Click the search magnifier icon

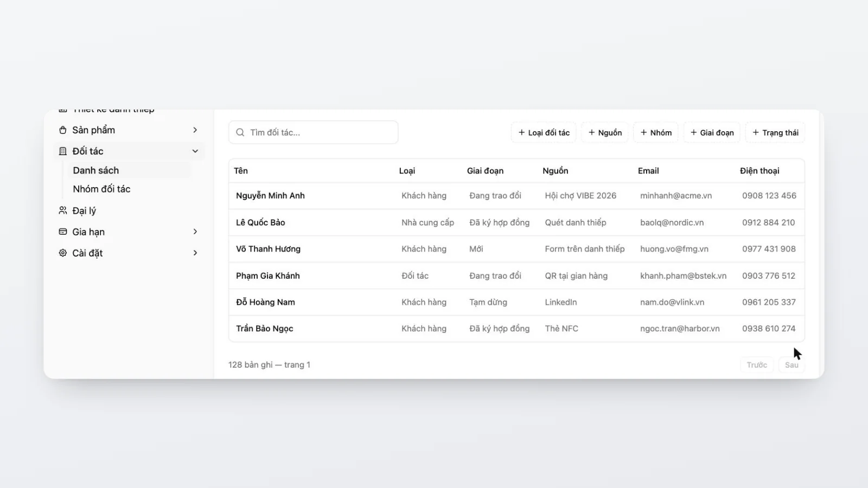pyautogui.click(x=240, y=132)
